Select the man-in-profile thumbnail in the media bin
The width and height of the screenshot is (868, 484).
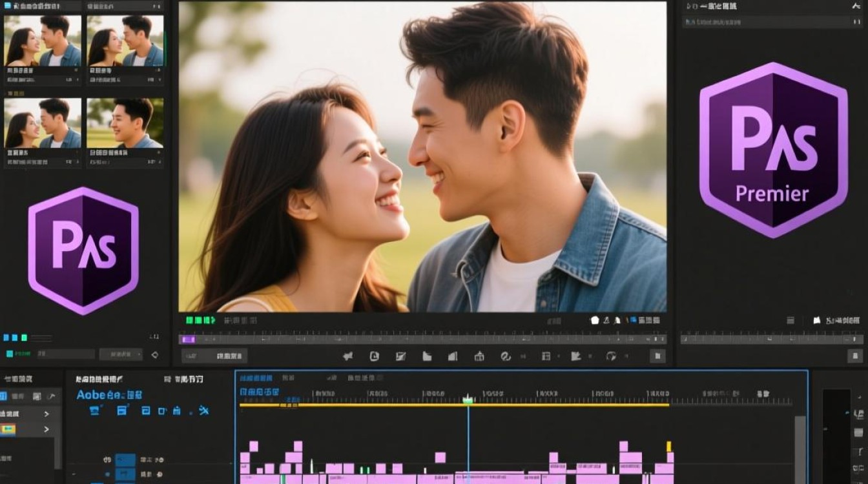(x=125, y=123)
